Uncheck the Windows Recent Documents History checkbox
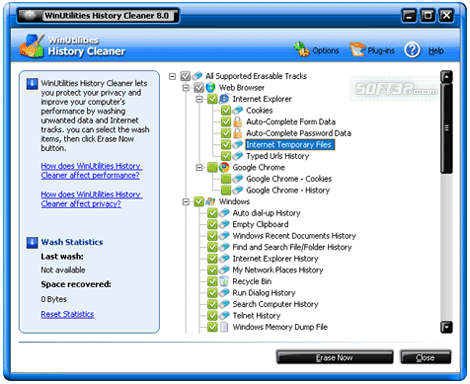 (x=212, y=236)
